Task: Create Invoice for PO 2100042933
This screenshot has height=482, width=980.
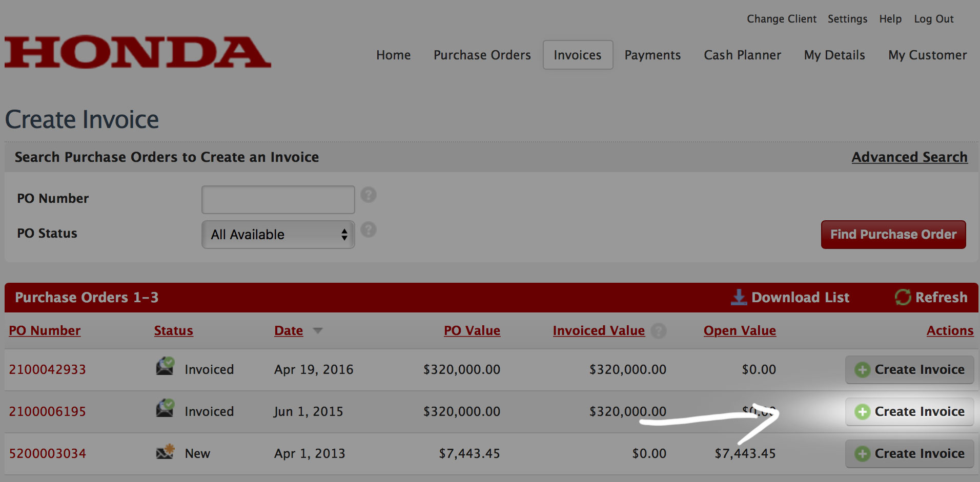Action: pos(909,369)
